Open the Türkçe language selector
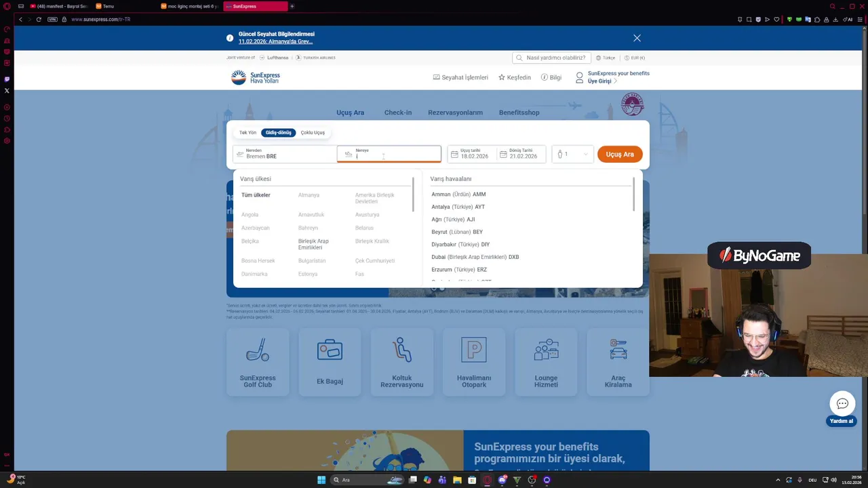This screenshot has height=488, width=868. [605, 58]
